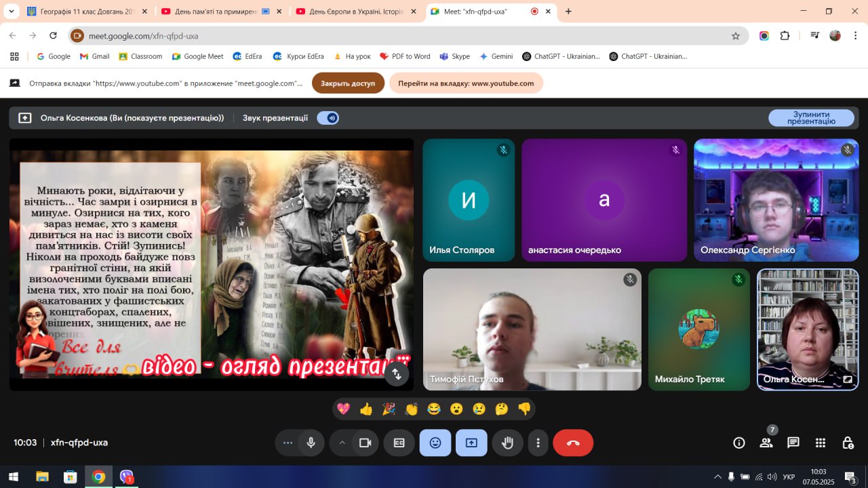The image size is (868, 488).
Task: Switch to the Географія 11 клас tab
Action: 81,12
